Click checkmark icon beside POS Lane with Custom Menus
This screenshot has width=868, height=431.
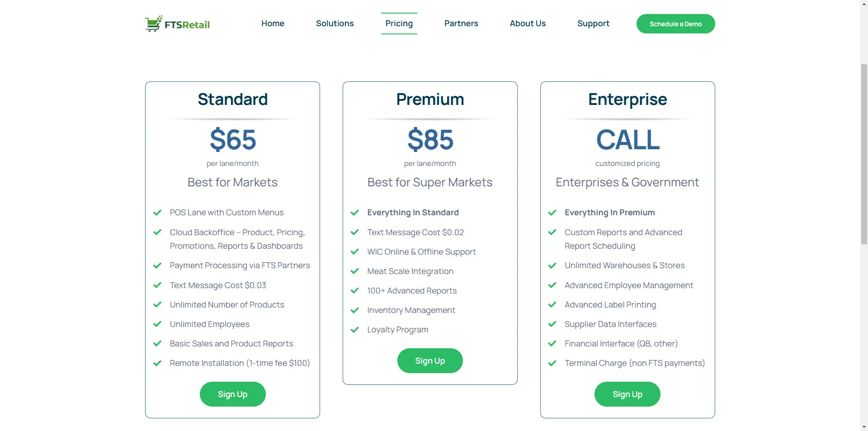tap(157, 213)
